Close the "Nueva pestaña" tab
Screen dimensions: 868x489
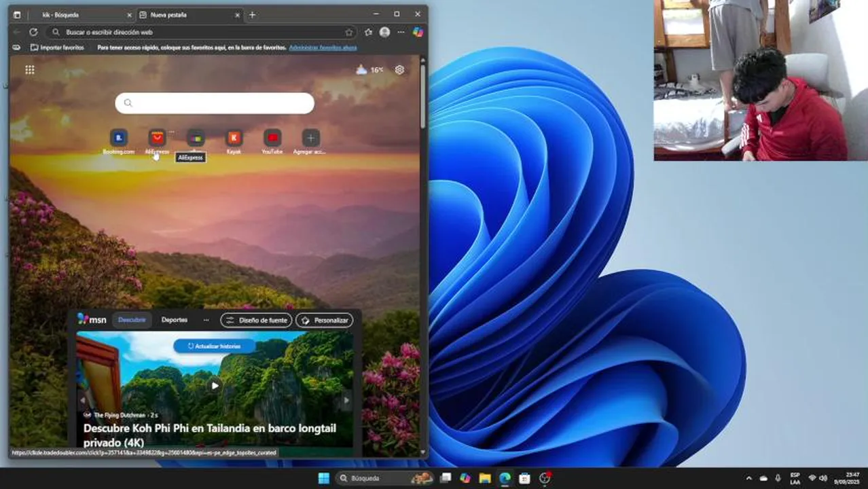[x=237, y=14]
